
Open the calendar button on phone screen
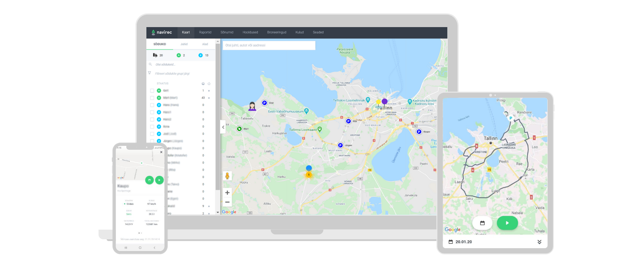150,180
